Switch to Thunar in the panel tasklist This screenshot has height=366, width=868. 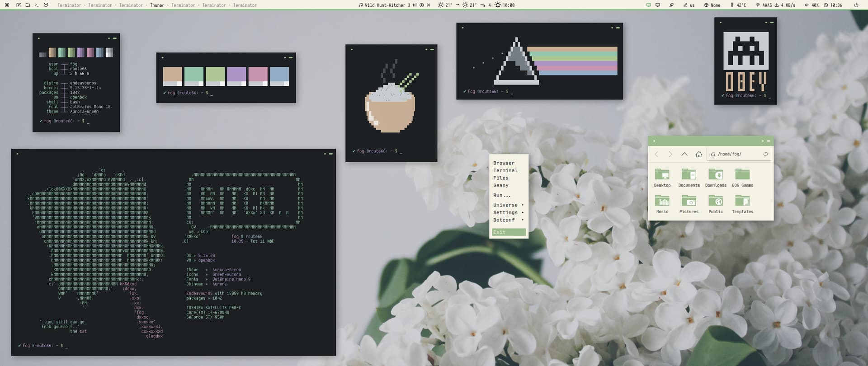point(157,5)
